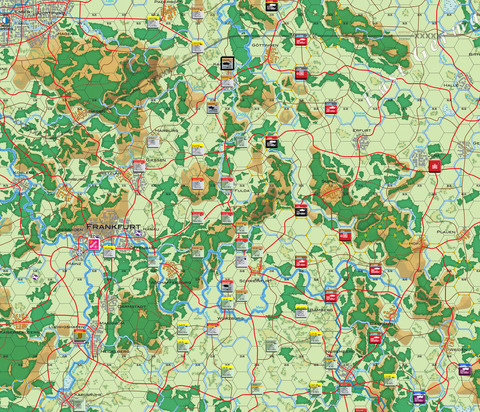
Task: Click the red star counter at the map's east
Action: pos(435,166)
